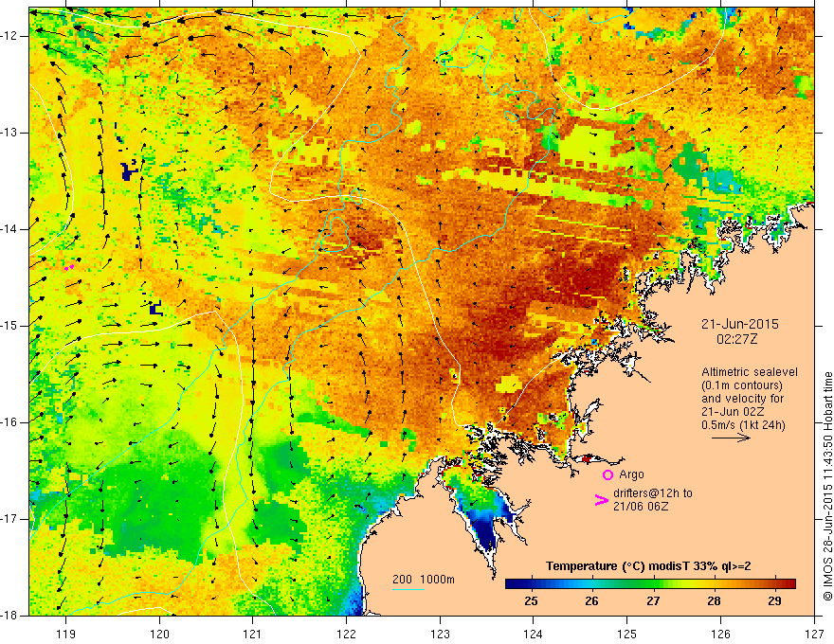
Task: Select the '21-Jun-2015' date text
Action: click(740, 324)
